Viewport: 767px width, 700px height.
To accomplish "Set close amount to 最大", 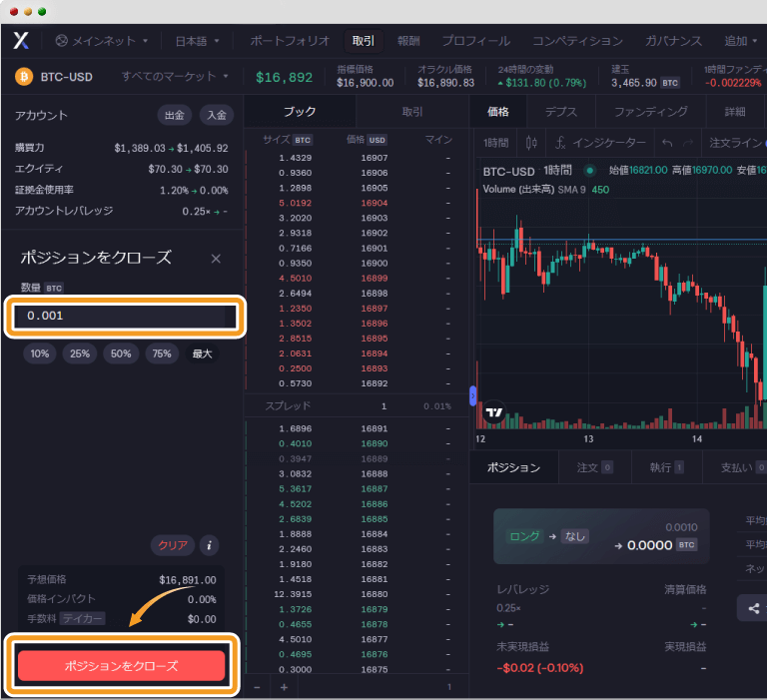I will pyautogui.click(x=202, y=353).
